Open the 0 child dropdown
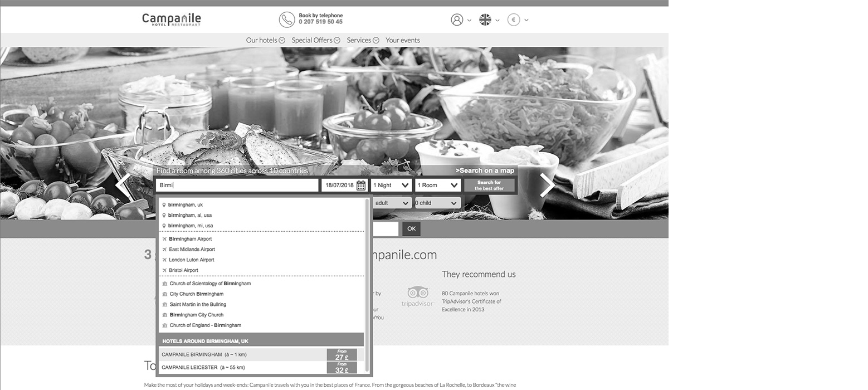Screen dimensions: 868x390 point(438,203)
